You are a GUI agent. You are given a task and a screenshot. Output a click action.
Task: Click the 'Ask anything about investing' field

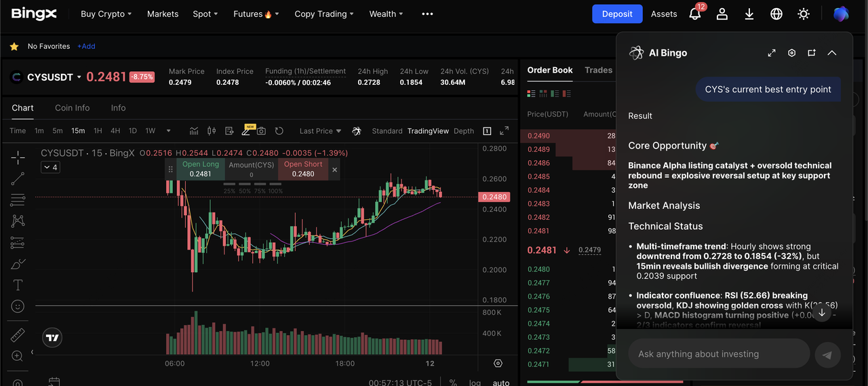coord(718,354)
